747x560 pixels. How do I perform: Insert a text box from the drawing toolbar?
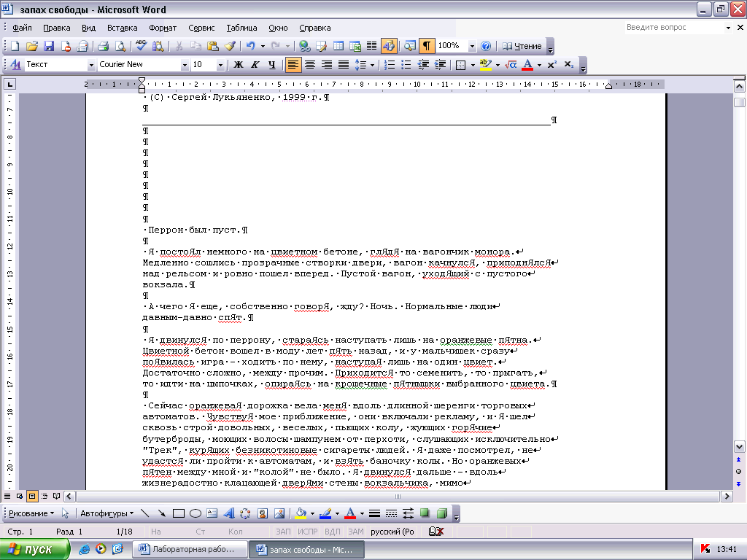coord(212,513)
